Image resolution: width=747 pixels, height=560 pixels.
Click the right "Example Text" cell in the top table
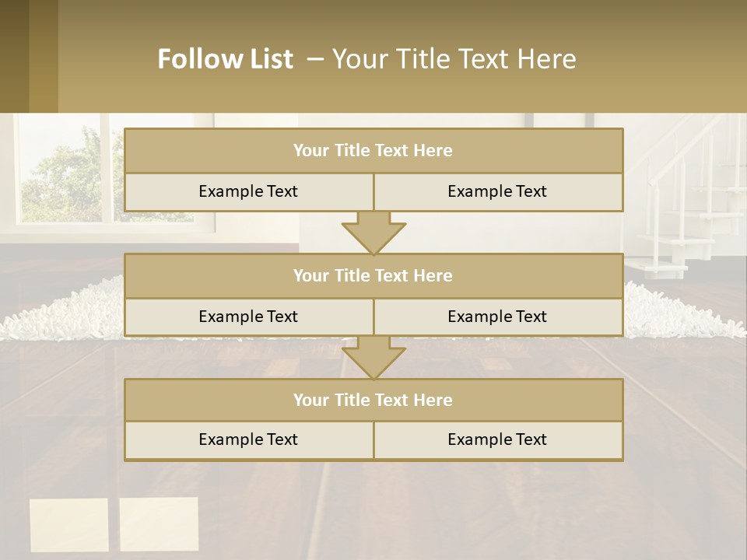(497, 192)
